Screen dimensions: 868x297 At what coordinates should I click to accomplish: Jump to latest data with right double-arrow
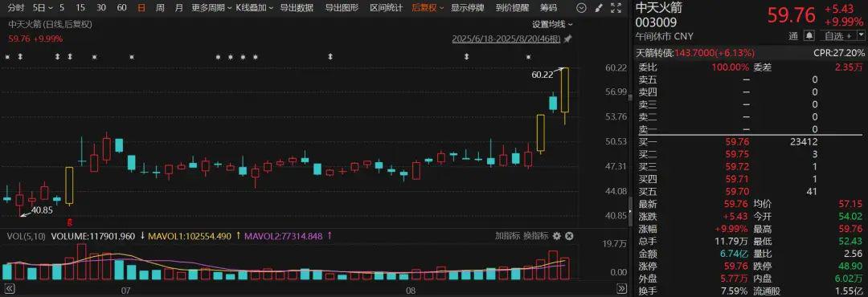621,289
